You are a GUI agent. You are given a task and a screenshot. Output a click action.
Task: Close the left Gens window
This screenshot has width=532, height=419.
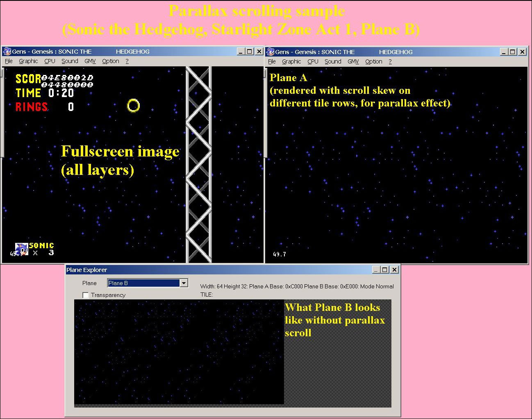[259, 51]
